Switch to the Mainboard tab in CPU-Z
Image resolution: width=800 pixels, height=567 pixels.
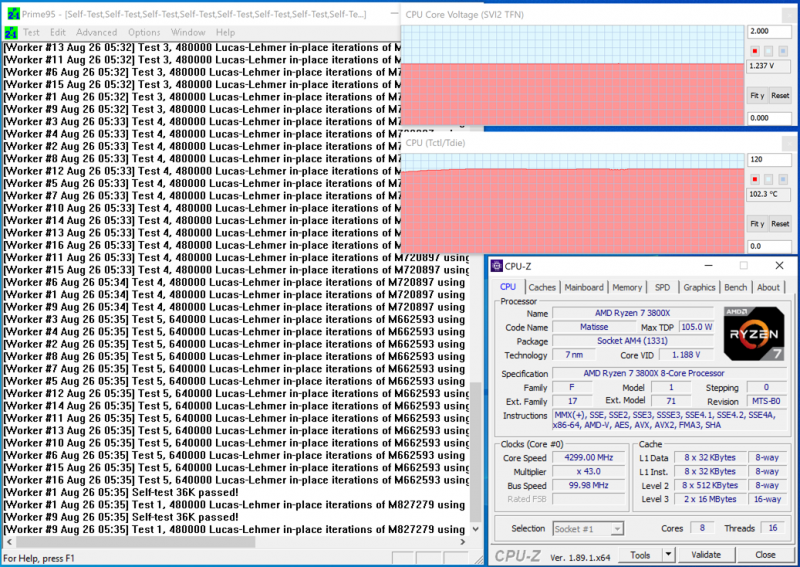tap(584, 287)
